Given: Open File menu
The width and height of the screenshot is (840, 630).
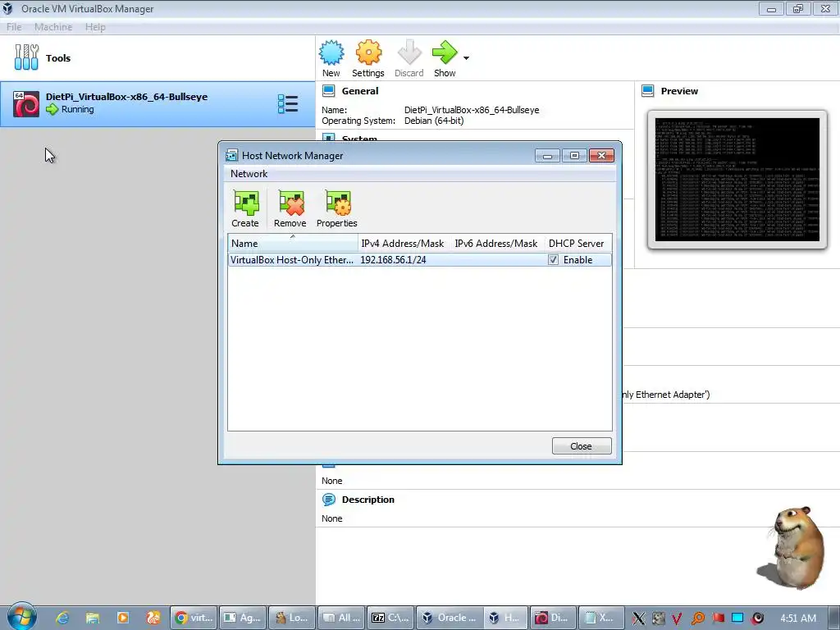Looking at the screenshot, I should click(x=14, y=27).
